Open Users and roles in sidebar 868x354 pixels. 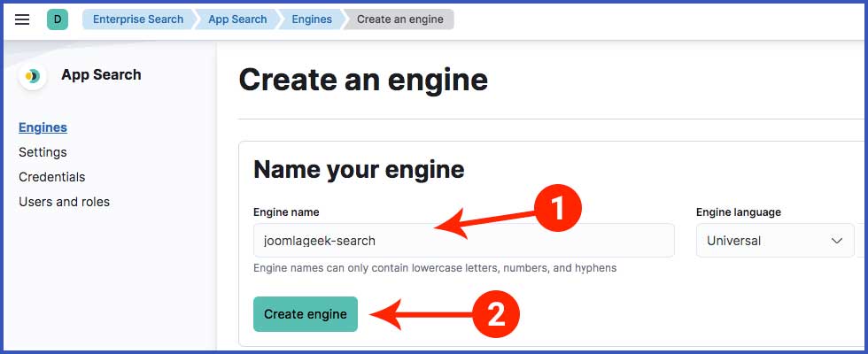(64, 202)
